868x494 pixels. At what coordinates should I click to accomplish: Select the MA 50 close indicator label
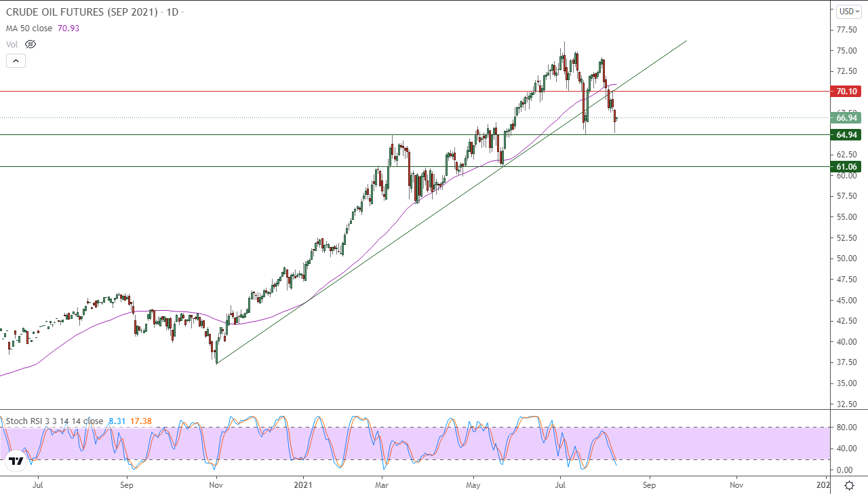click(x=29, y=28)
